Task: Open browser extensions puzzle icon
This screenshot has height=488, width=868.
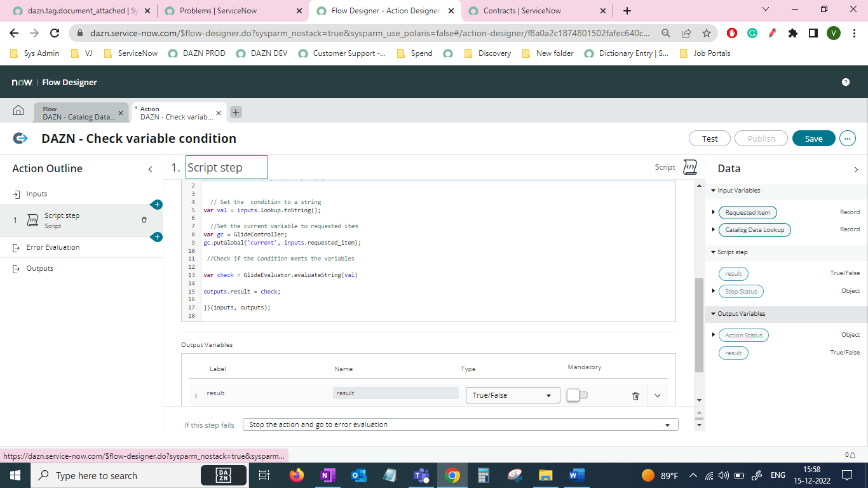Action: (x=793, y=33)
